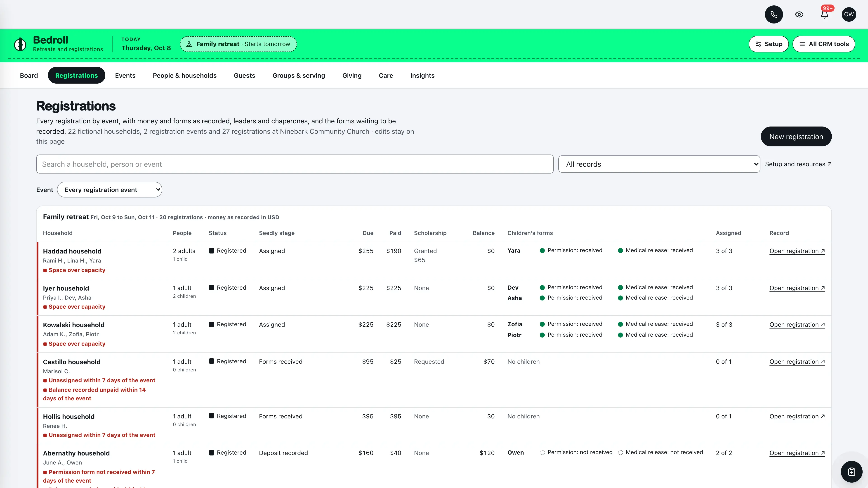The width and height of the screenshot is (868, 488).
Task: Click the Kowalski household name
Action: tap(74, 325)
